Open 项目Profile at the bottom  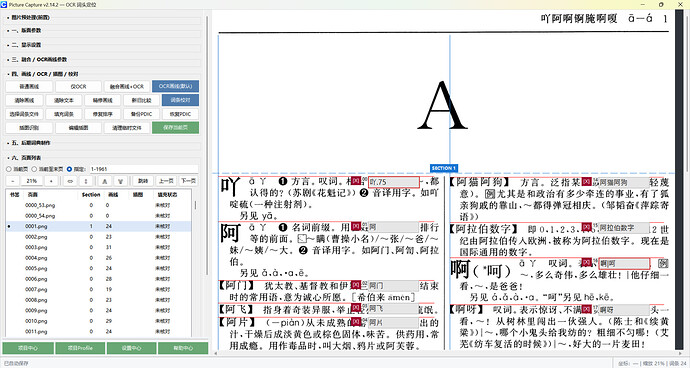(x=80, y=348)
